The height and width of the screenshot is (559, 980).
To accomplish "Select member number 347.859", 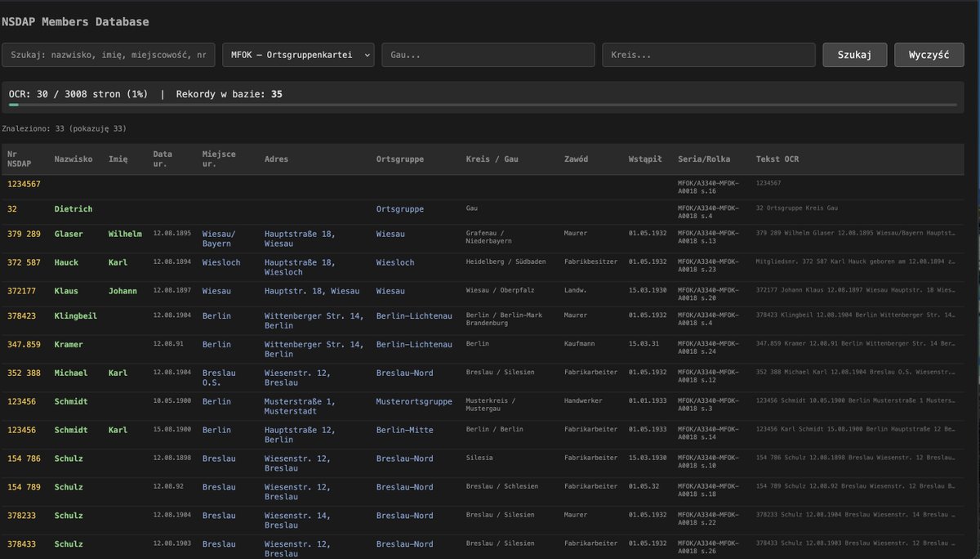I will [24, 344].
